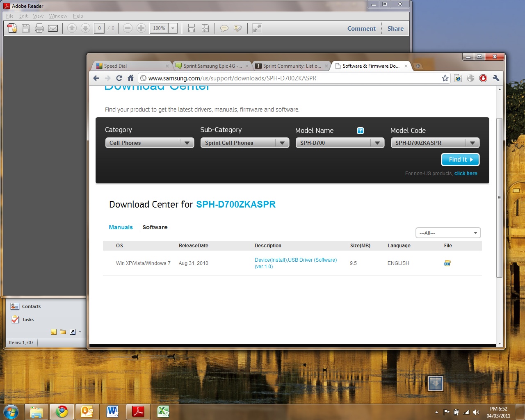This screenshot has width=525, height=420.
Task: Select the highlight text tool in Adobe Reader
Action: pos(238,28)
